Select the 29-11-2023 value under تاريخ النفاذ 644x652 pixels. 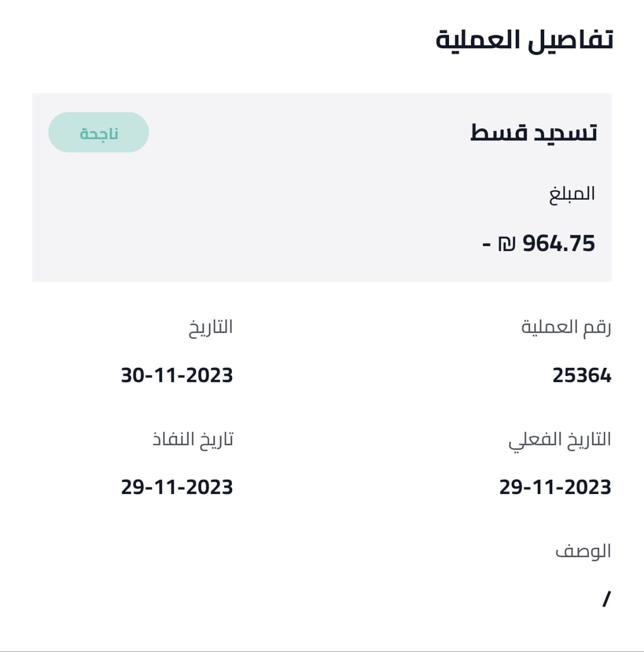(x=177, y=487)
